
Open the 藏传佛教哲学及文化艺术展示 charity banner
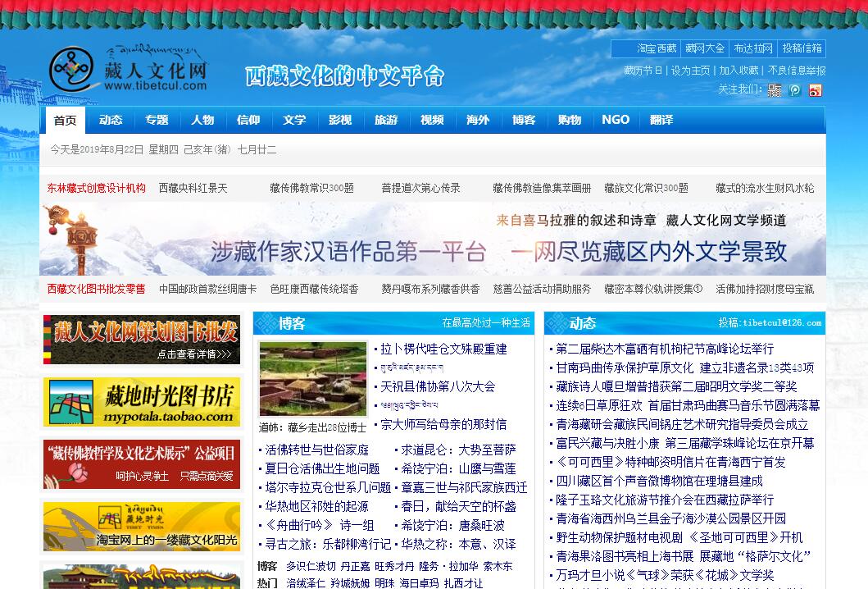coord(142,464)
